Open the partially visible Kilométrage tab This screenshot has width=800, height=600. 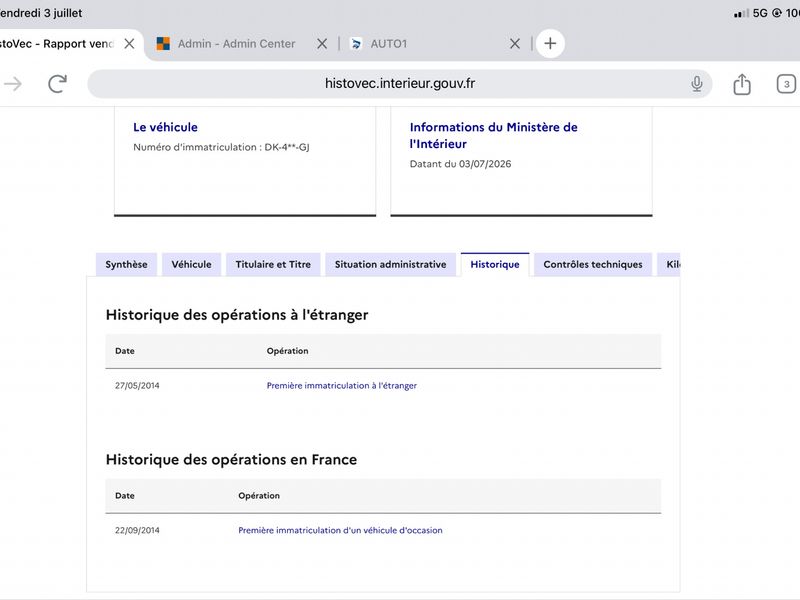click(x=669, y=264)
